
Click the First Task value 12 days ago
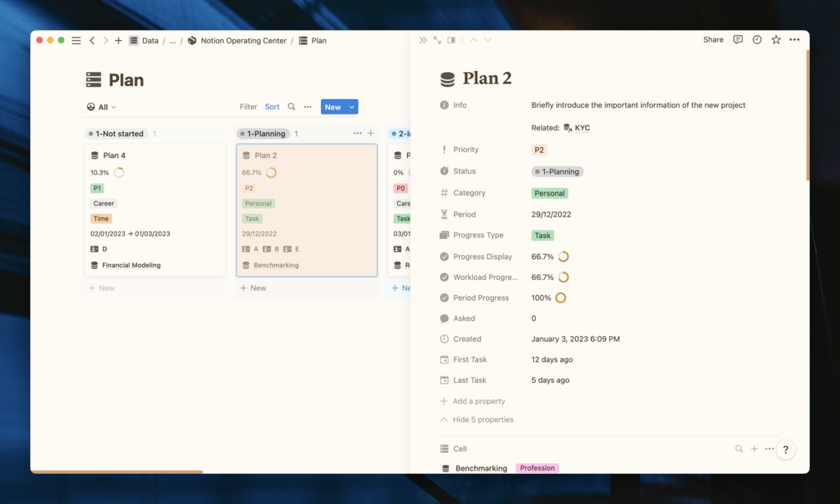tap(552, 359)
